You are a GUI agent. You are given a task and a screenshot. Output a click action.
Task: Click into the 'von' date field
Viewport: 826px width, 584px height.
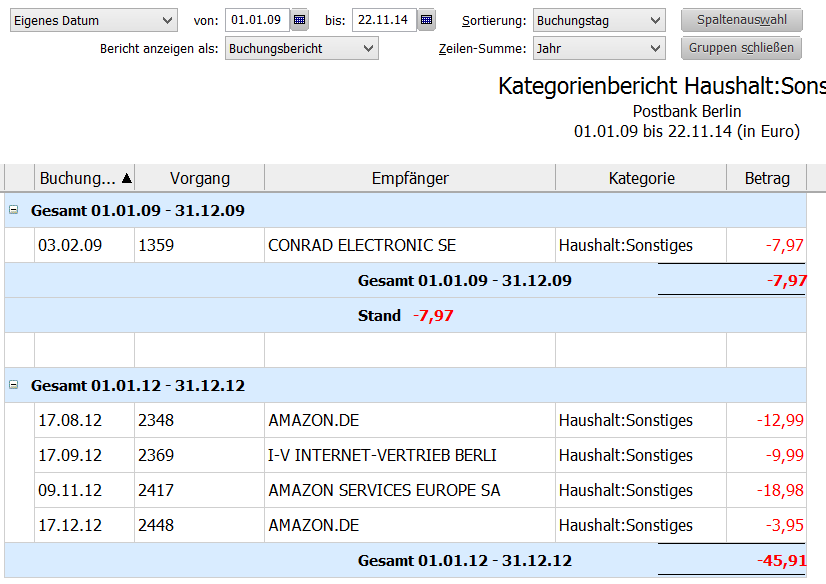tap(257, 20)
